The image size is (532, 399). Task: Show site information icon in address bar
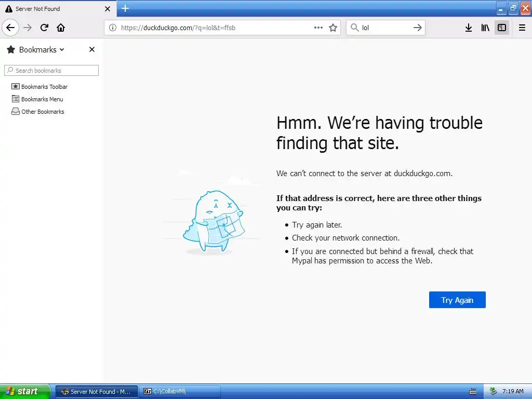113,28
